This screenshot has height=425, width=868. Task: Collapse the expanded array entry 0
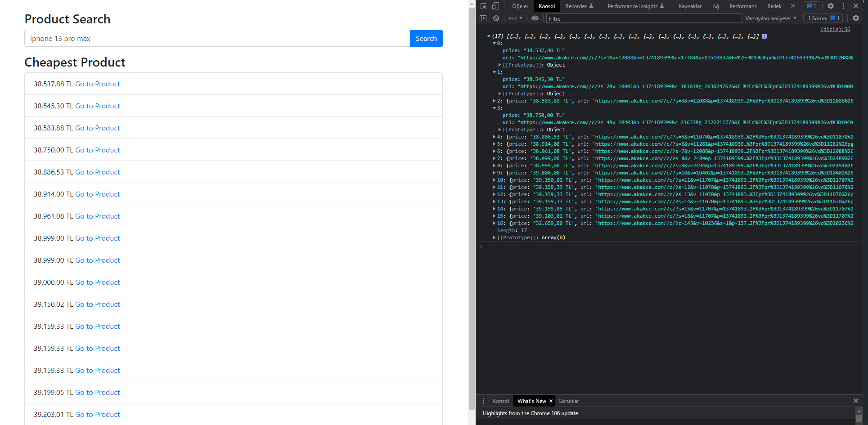click(x=494, y=43)
